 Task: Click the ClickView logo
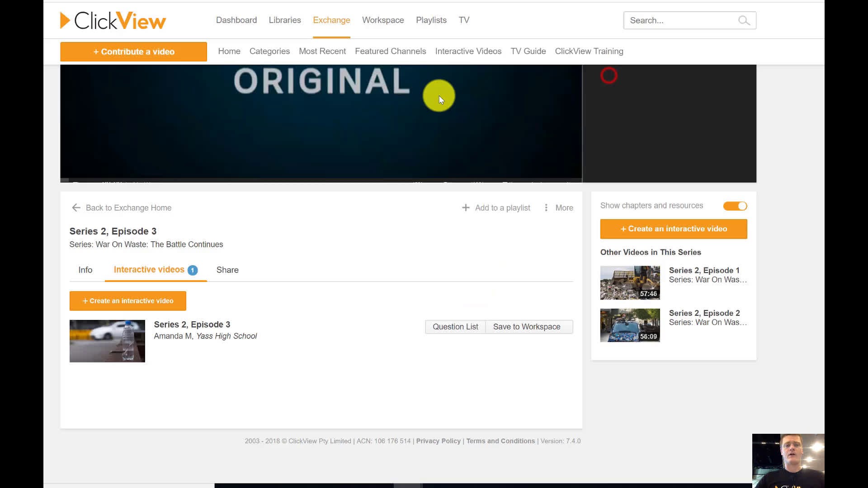tap(113, 20)
